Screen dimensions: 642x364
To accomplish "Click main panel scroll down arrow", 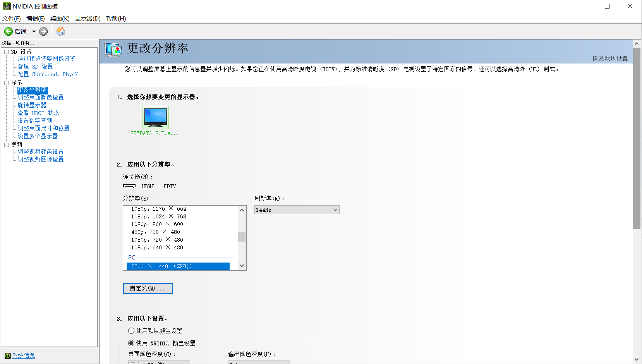I will click(637, 359).
